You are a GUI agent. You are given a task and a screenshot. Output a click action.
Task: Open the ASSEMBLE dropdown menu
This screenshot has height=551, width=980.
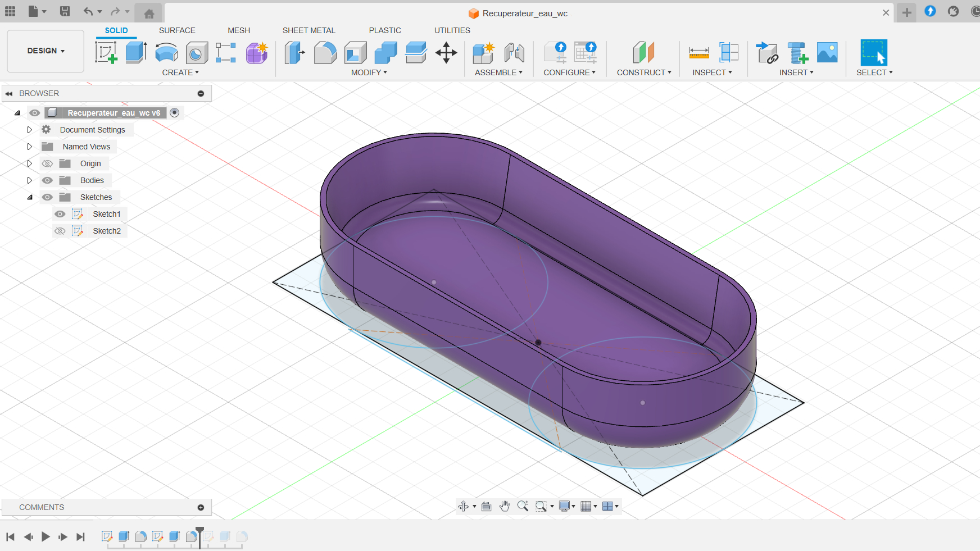click(498, 72)
